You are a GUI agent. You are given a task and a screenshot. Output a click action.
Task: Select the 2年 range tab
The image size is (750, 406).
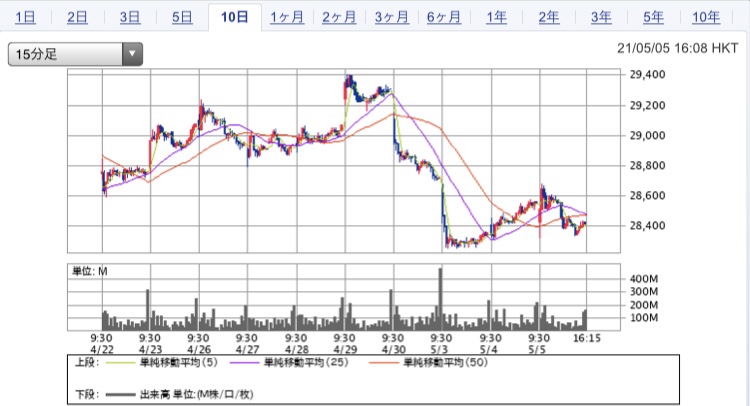pyautogui.click(x=548, y=17)
